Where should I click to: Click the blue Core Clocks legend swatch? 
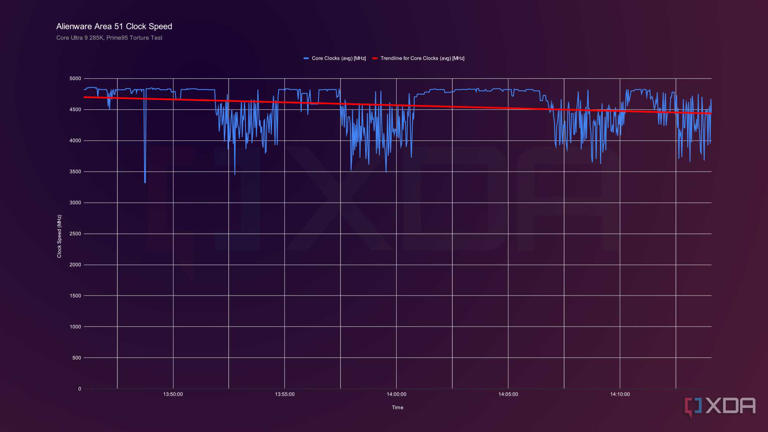pyautogui.click(x=306, y=58)
